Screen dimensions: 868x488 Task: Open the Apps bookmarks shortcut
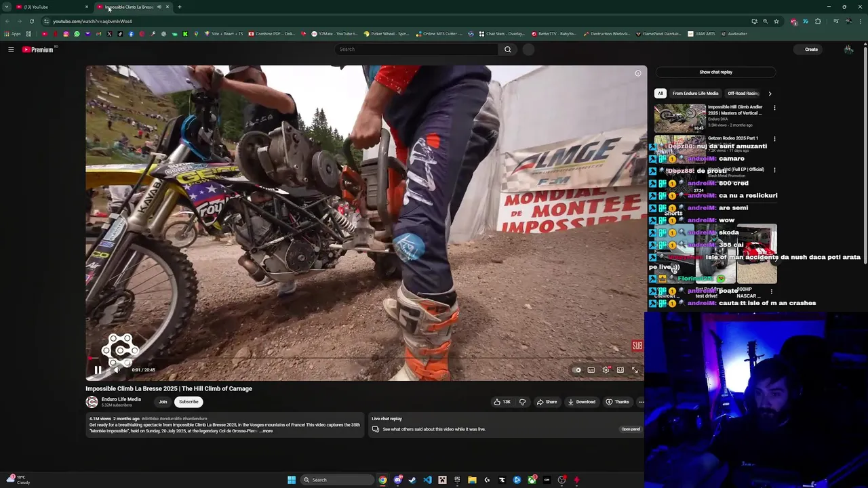point(12,34)
